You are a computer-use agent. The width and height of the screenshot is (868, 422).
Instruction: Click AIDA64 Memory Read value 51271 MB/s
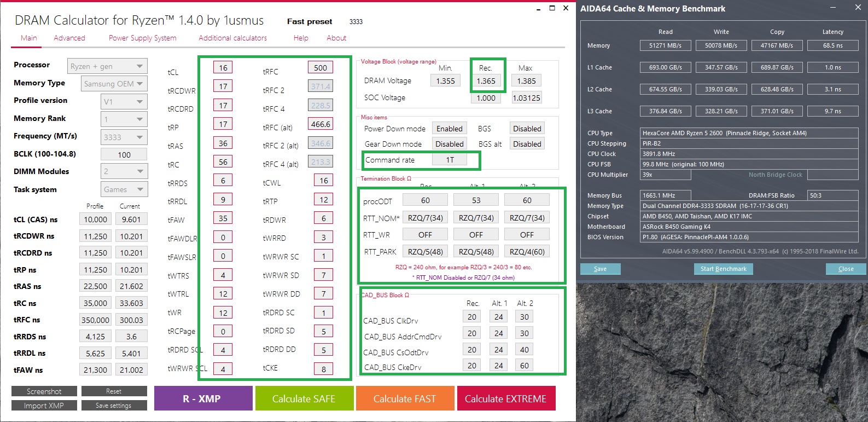666,45
